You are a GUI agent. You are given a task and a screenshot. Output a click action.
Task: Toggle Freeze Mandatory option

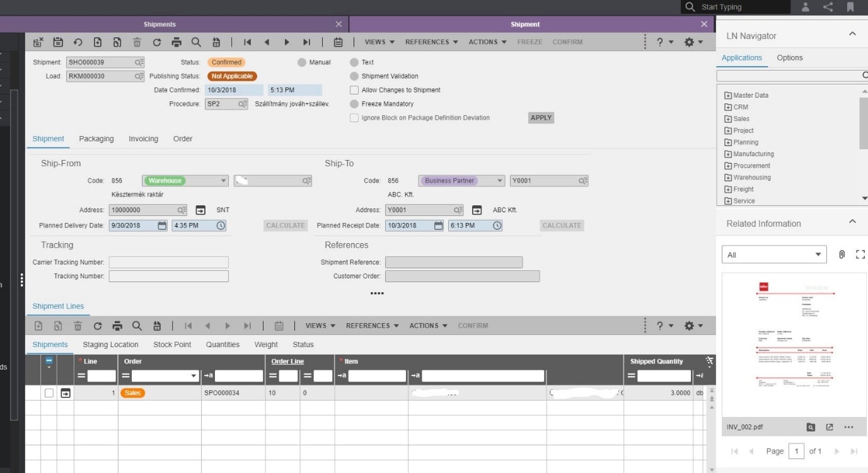(354, 103)
